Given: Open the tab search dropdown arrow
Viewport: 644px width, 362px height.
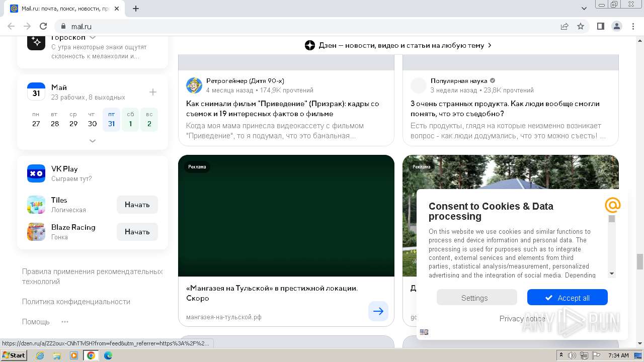Looking at the screenshot, I should point(584,9).
